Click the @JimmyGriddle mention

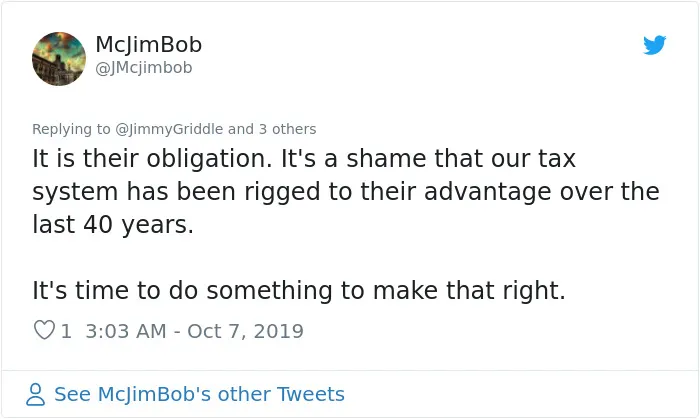169,129
